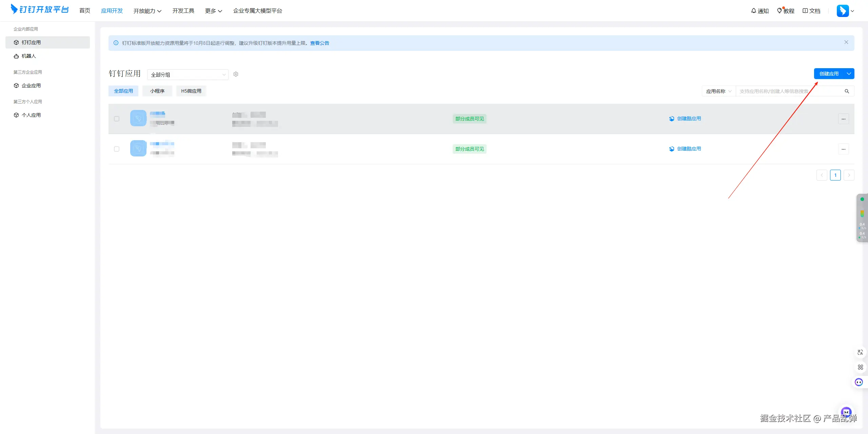Viewport: 868px width, 434px height.
Task: Open the 开放能力 menu in top navigation
Action: (147, 11)
